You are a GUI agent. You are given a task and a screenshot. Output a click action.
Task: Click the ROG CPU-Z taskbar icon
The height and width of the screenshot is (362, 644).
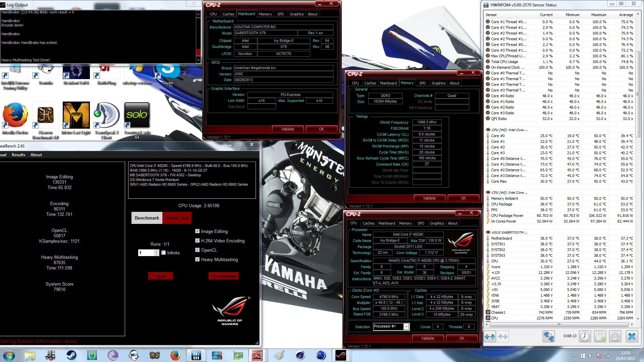(x=257, y=355)
